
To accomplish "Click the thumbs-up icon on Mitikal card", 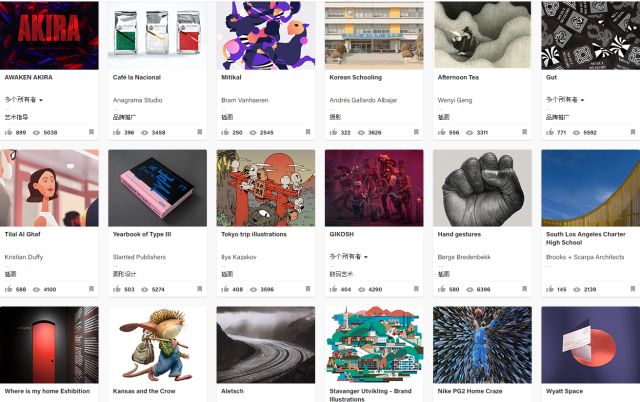I will (x=225, y=132).
